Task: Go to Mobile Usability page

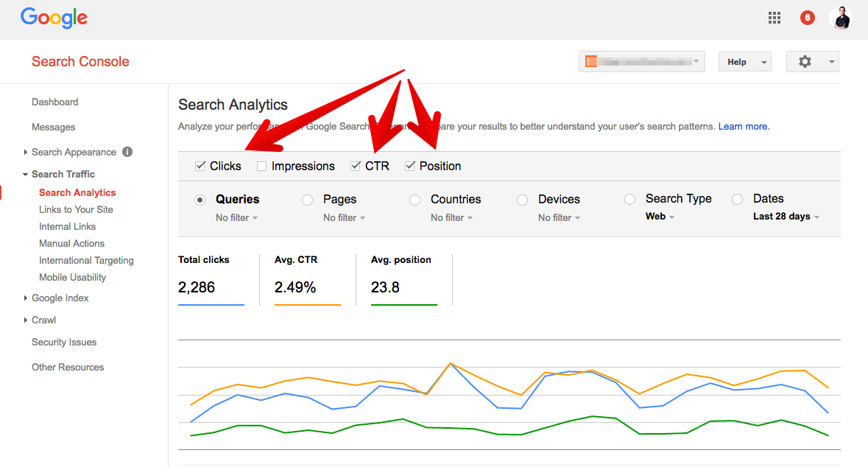Action: (x=72, y=278)
